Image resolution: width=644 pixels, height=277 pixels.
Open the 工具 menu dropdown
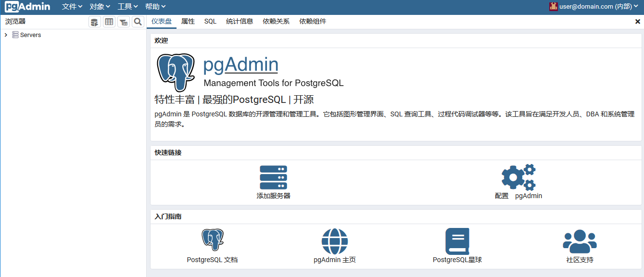coord(127,7)
